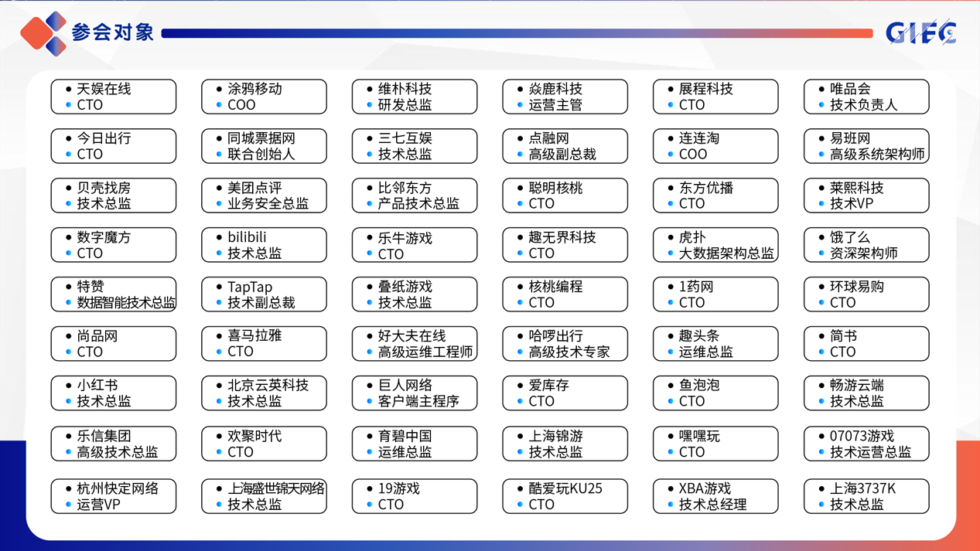
Task: Click the company name 乐牛游戏
Action: click(x=405, y=237)
